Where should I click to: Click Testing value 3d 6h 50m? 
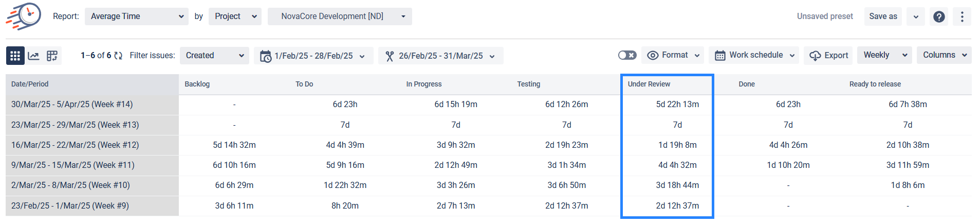pyautogui.click(x=566, y=185)
